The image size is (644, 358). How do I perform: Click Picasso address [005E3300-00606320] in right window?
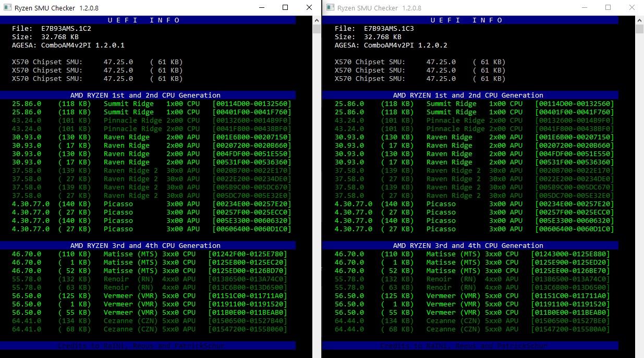pyautogui.click(x=575, y=220)
